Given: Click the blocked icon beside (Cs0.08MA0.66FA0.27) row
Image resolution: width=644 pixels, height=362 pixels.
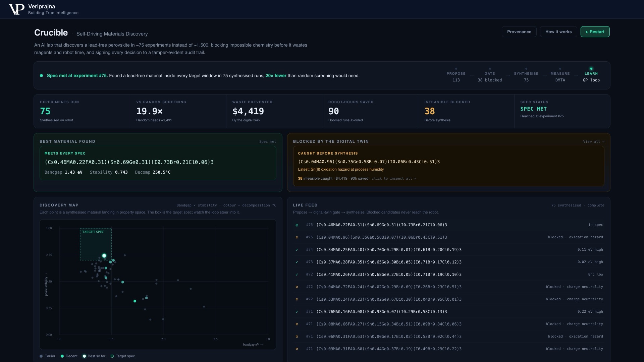Looking at the screenshot, I should (x=297, y=324).
